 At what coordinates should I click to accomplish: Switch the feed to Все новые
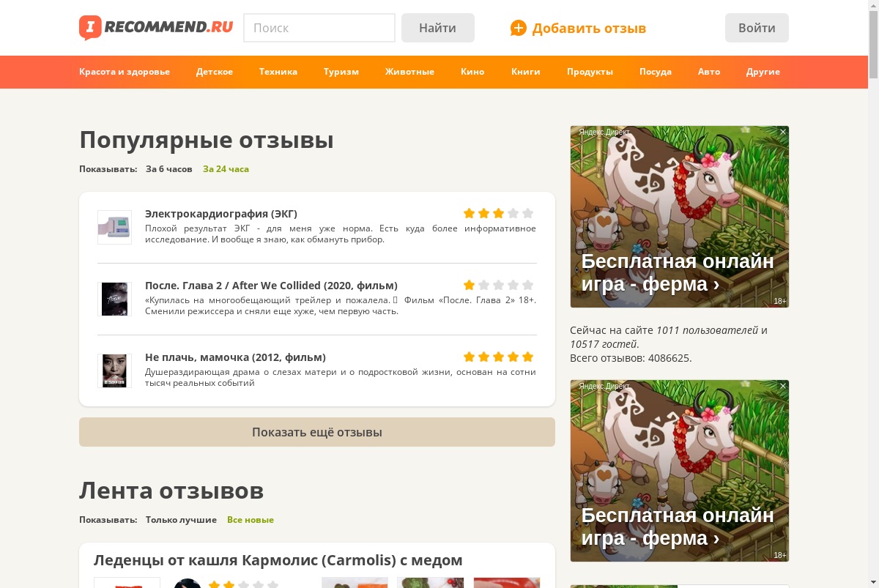pyautogui.click(x=251, y=520)
